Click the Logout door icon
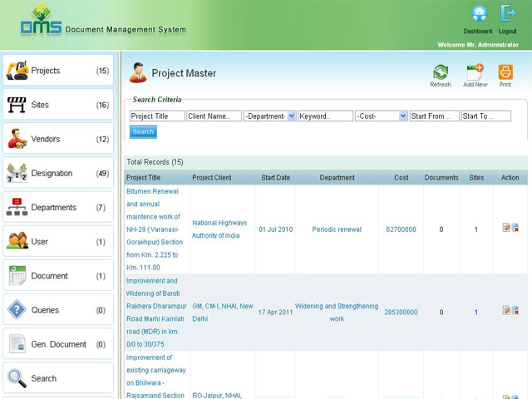Viewport: 532px width, 399px height. (x=508, y=14)
